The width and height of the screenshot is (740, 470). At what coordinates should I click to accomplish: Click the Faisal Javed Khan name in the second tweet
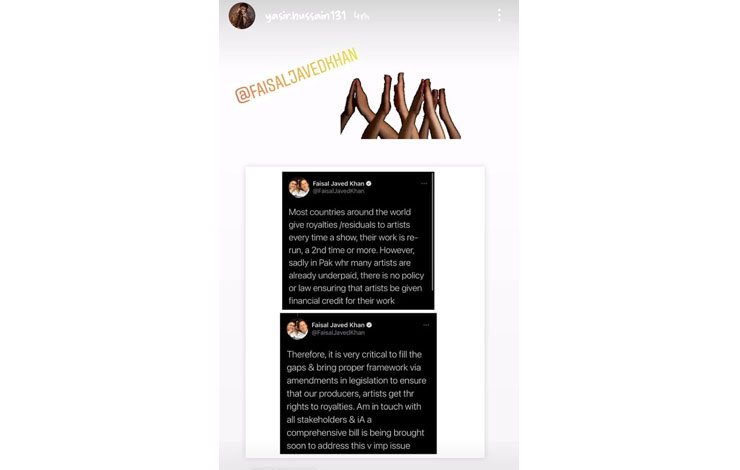pyautogui.click(x=338, y=325)
